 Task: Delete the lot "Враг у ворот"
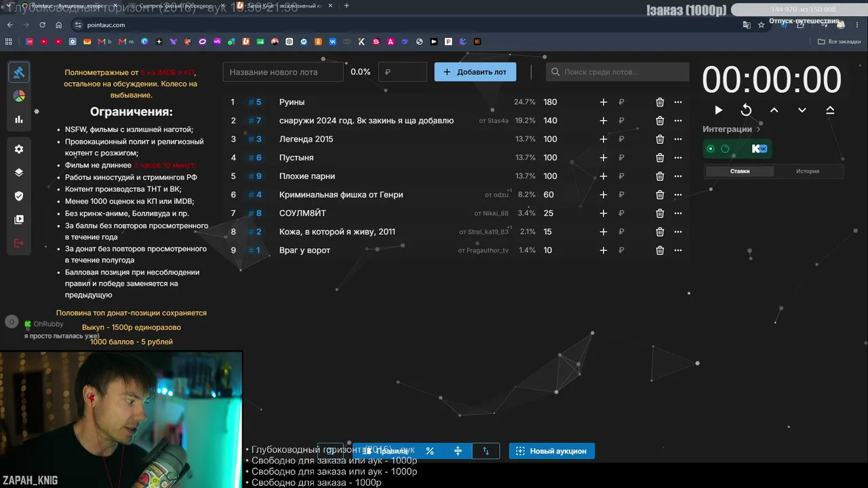660,250
